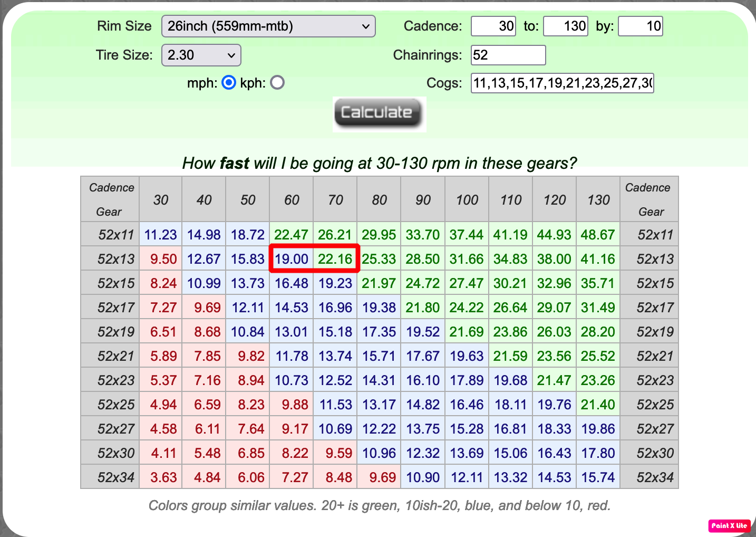Open the Rim Size dropdown

(x=268, y=26)
